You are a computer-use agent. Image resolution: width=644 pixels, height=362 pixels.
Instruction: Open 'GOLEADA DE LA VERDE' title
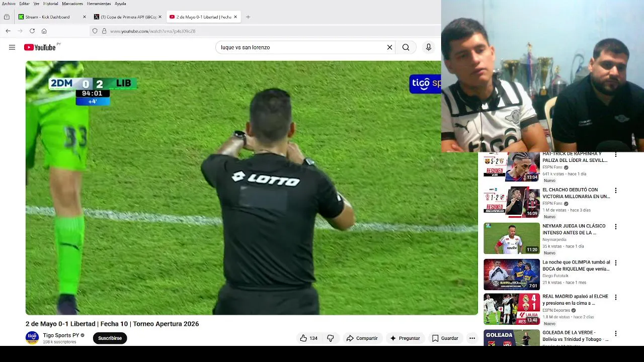coord(576,336)
